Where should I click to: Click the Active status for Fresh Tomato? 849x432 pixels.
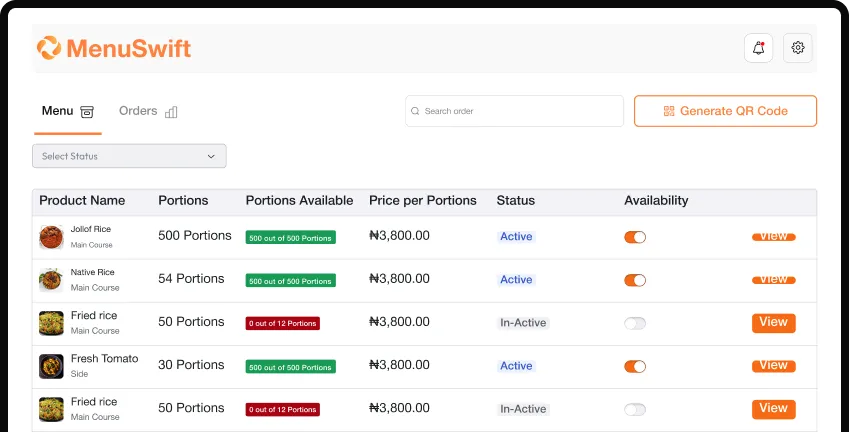516,366
